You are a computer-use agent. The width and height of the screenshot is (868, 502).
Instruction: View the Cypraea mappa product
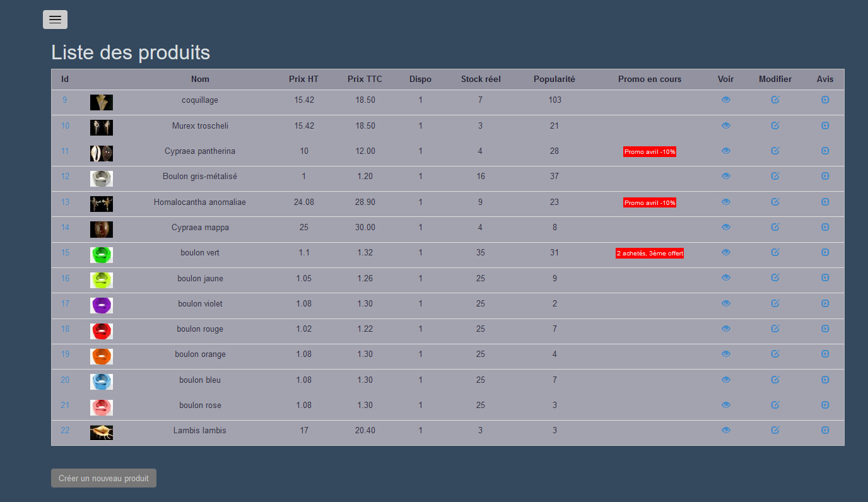[x=726, y=227]
